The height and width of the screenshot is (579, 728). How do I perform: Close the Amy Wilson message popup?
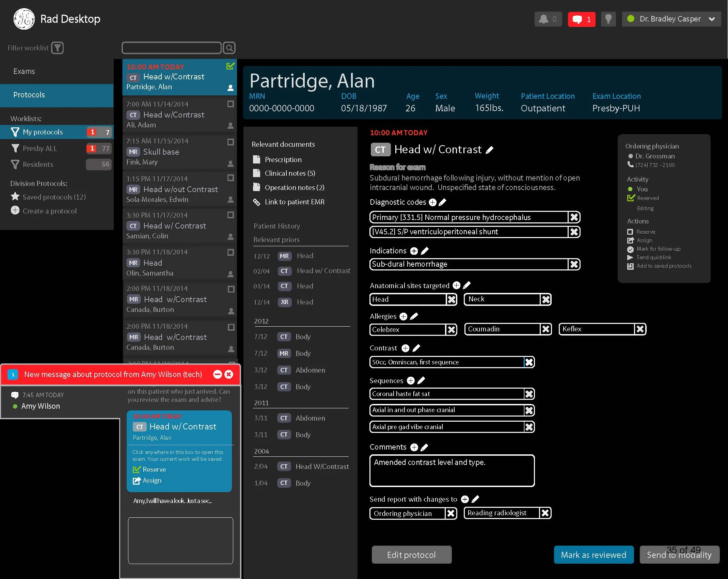229,375
